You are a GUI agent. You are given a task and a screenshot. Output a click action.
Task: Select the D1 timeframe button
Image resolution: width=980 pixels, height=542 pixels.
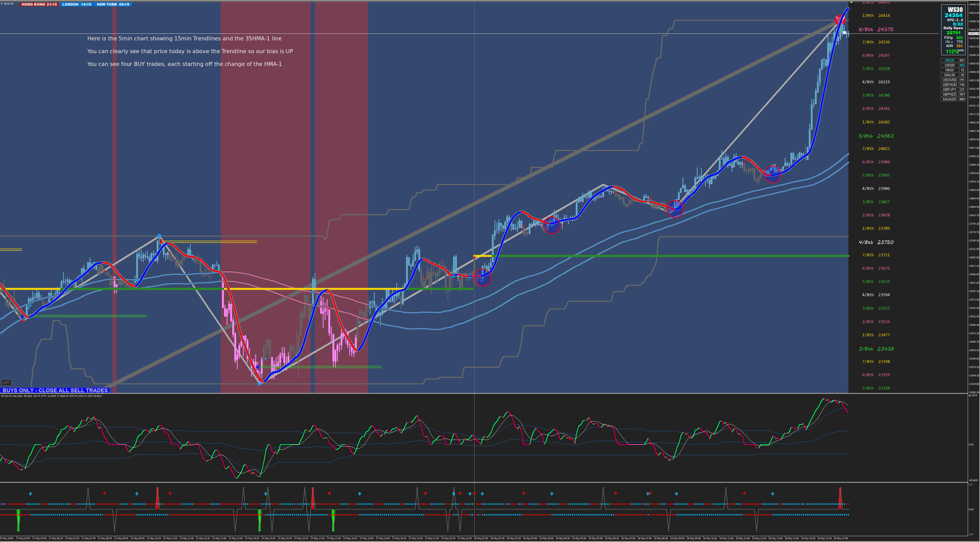point(962,89)
